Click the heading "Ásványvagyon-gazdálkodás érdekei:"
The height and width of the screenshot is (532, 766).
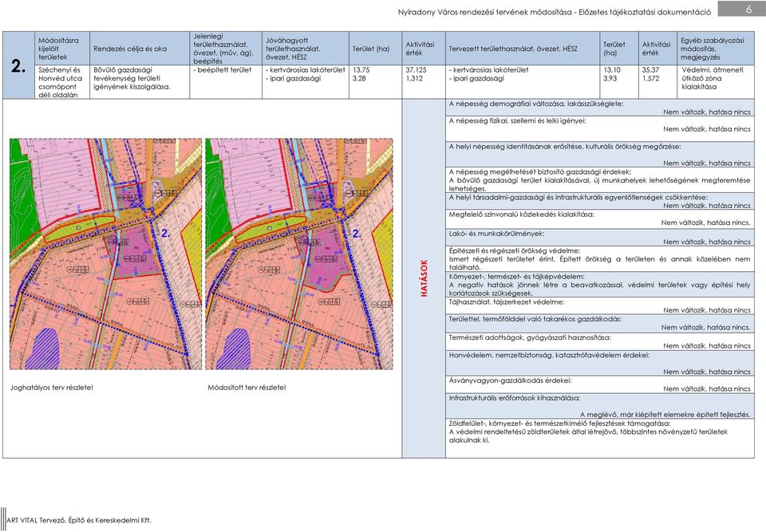coord(510,380)
